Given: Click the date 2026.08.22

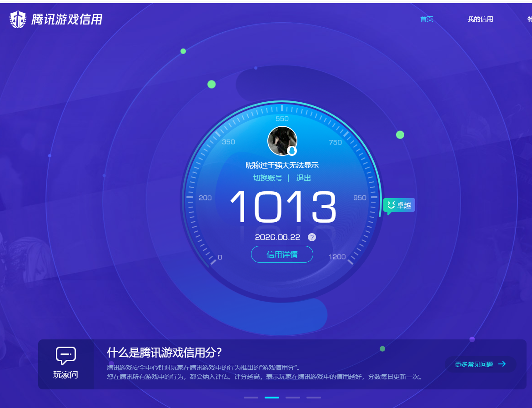Looking at the screenshot, I should [277, 237].
